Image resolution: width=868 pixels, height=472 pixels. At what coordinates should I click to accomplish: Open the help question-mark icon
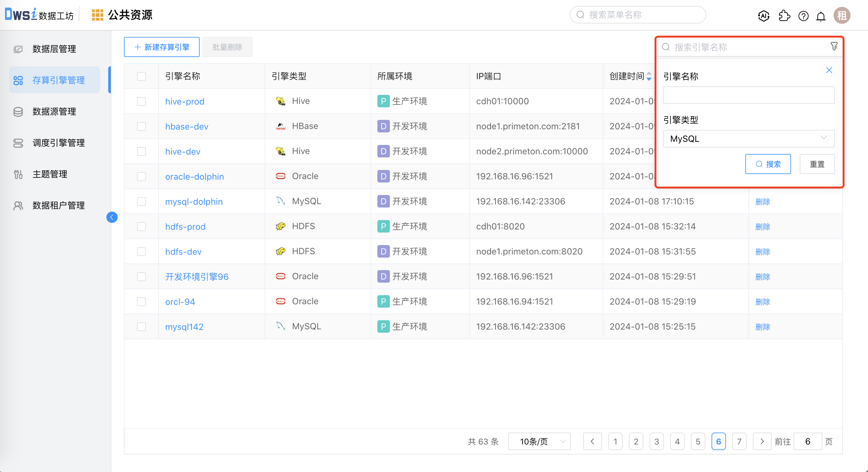pos(803,16)
